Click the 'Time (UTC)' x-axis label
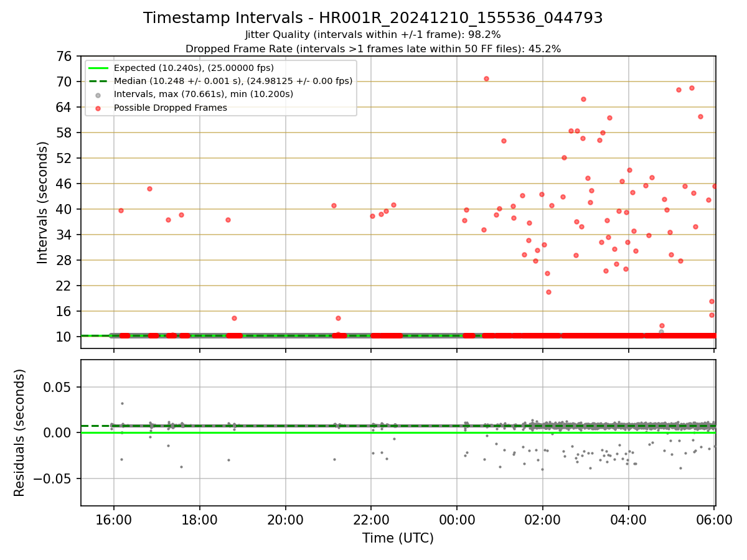 pos(398,538)
